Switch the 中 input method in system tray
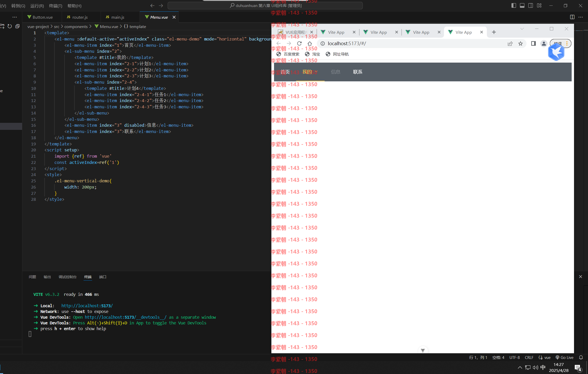Screen dimensions: 588x374 (543, 367)
